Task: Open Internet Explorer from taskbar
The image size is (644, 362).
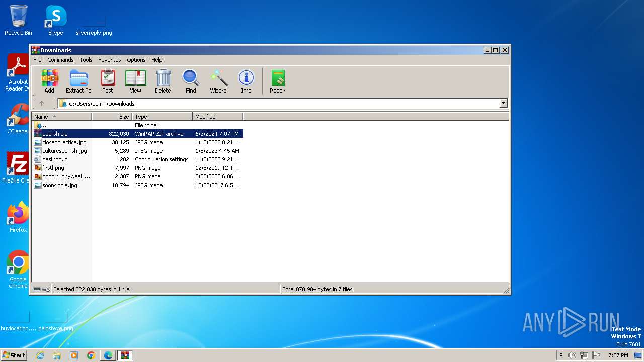Action: point(40,355)
